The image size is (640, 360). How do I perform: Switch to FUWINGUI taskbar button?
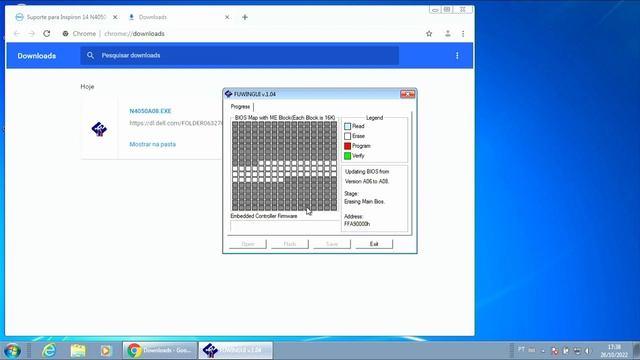[236, 351]
